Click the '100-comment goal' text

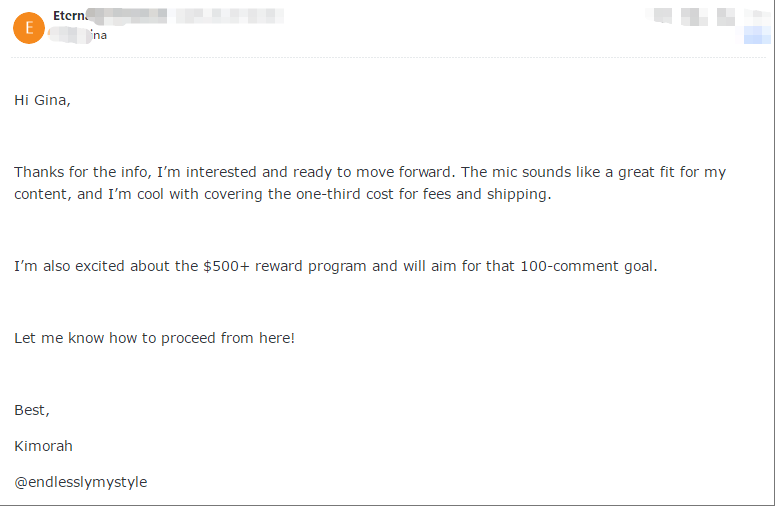click(589, 266)
